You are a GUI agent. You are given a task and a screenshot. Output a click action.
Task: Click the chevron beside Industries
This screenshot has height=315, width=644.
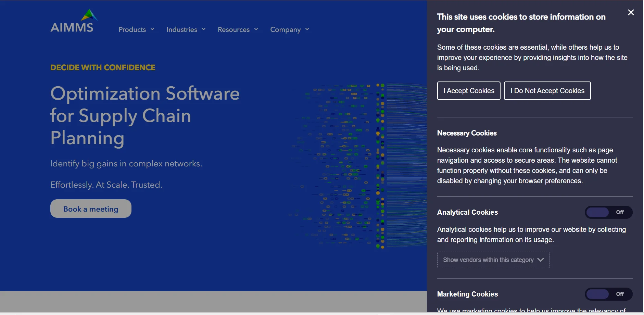[x=204, y=29]
